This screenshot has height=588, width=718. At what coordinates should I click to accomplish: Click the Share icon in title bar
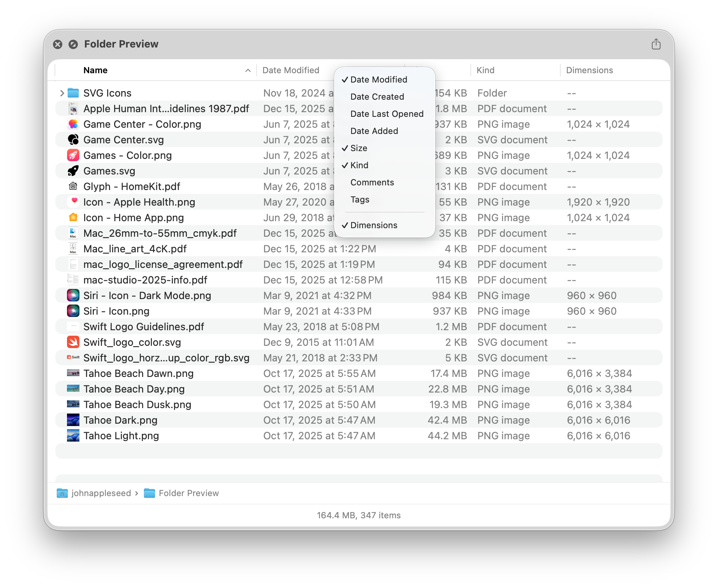(x=656, y=44)
